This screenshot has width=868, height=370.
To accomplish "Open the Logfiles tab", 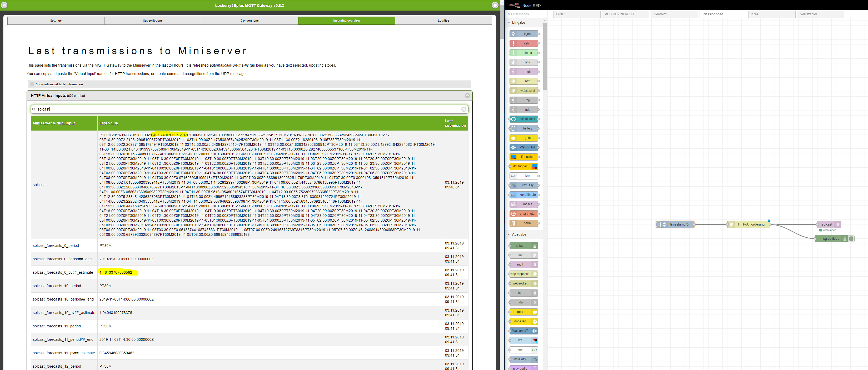I will [x=443, y=21].
